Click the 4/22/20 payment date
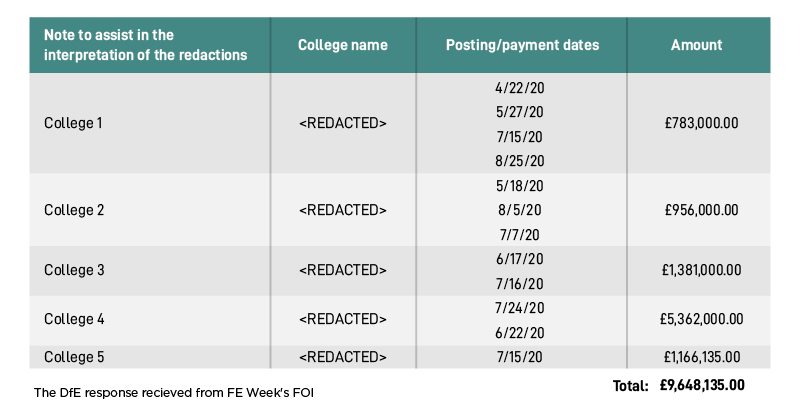800x420 pixels. 519,88
